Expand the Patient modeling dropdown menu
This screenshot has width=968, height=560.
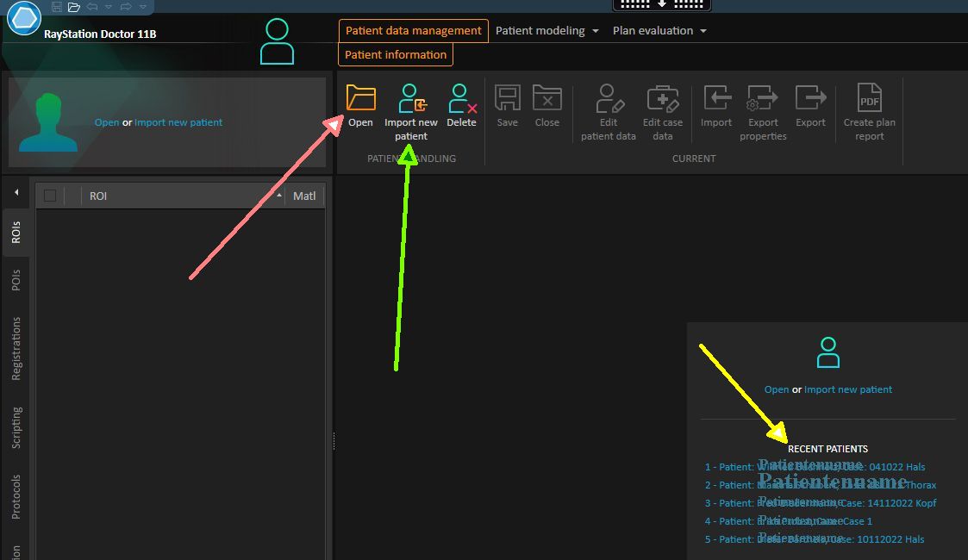(547, 31)
